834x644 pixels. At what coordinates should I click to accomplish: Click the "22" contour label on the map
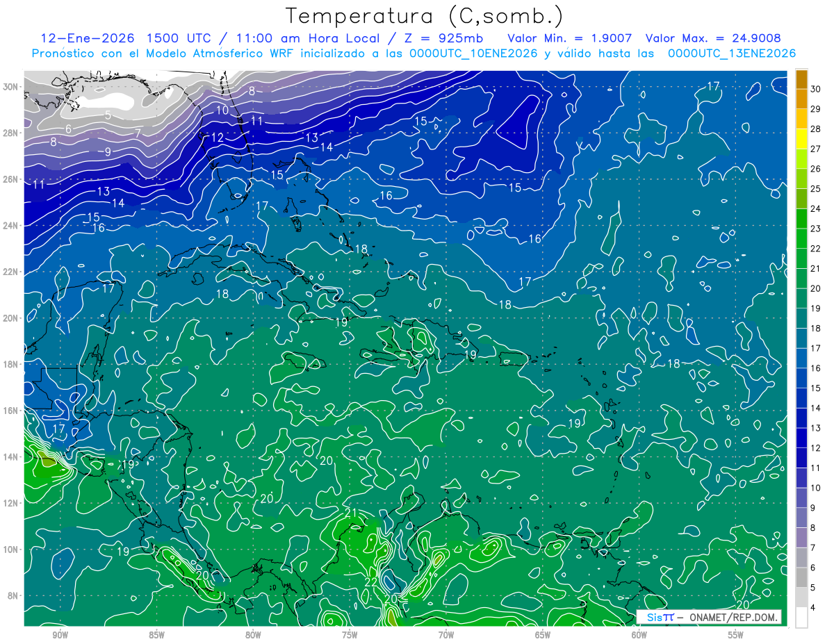click(x=371, y=582)
